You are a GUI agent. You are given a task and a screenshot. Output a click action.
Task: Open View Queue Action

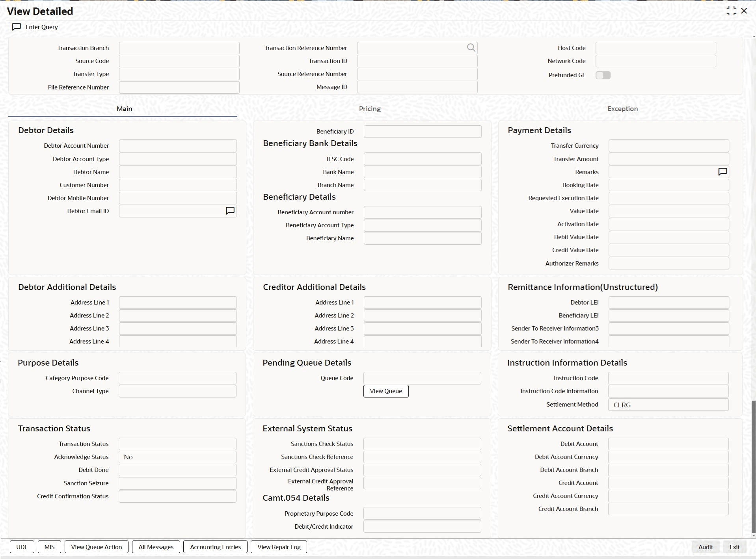pyautogui.click(x=97, y=547)
